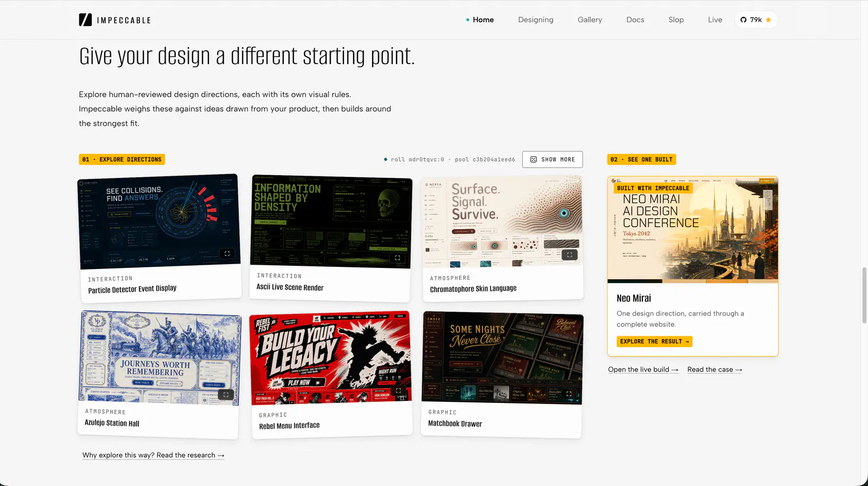Click the Show More button
This screenshot has height=486, width=868.
552,159
